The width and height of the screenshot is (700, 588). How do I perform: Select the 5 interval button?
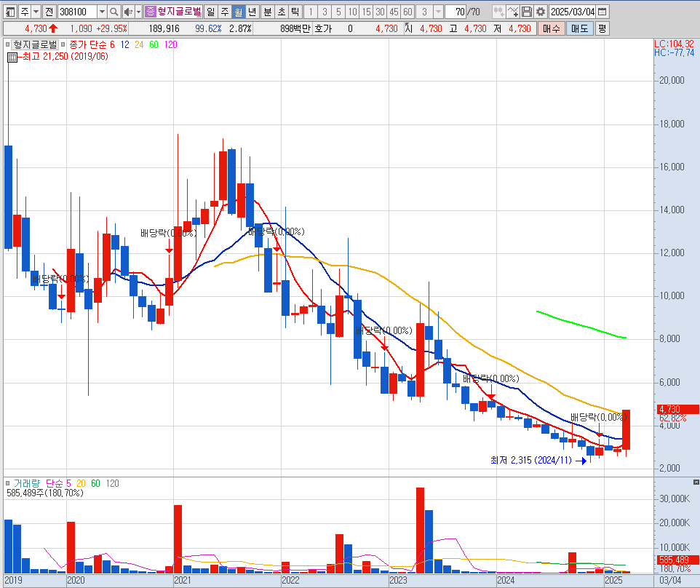click(x=338, y=12)
